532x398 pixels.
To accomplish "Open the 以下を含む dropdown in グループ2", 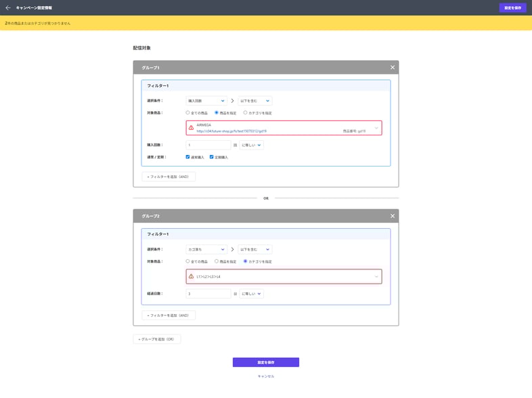I will [254, 249].
